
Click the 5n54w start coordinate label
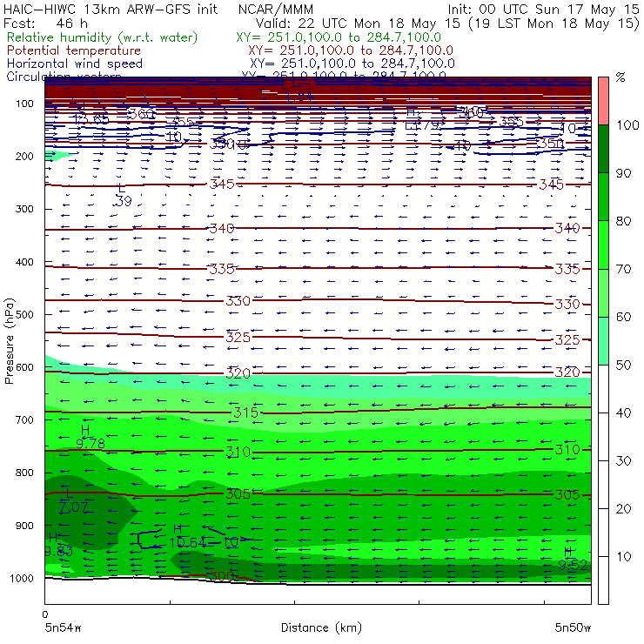click(x=64, y=627)
